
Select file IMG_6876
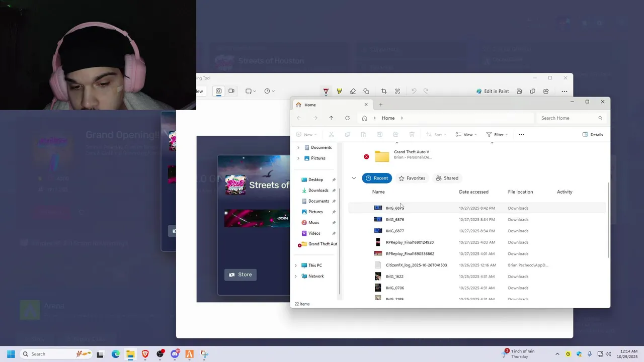[x=477, y=219]
